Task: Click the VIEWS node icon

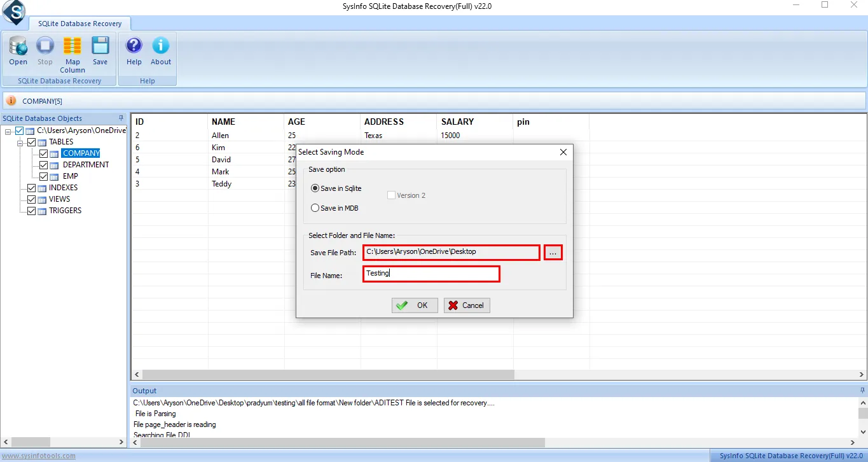Action: 42,199
